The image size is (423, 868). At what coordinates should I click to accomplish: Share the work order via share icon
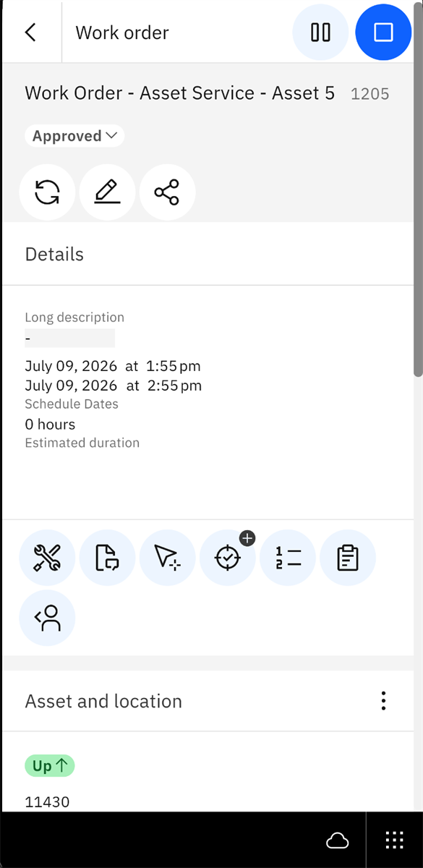[x=167, y=192]
